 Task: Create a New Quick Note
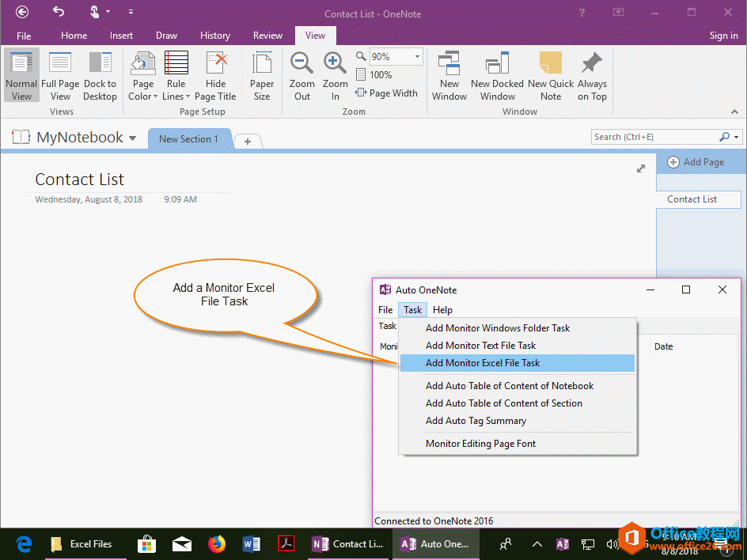(551, 76)
